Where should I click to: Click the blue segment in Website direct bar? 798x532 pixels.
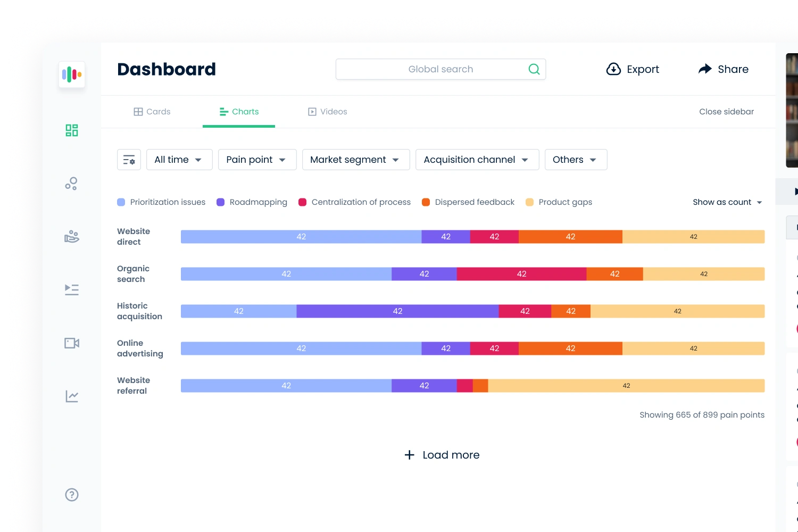point(301,237)
